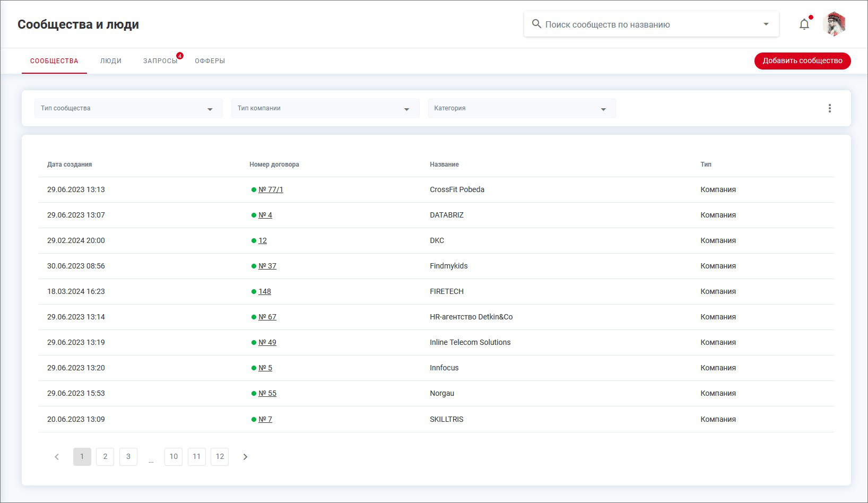868x503 pixels.
Task: Go to page 12
Action: (220, 457)
